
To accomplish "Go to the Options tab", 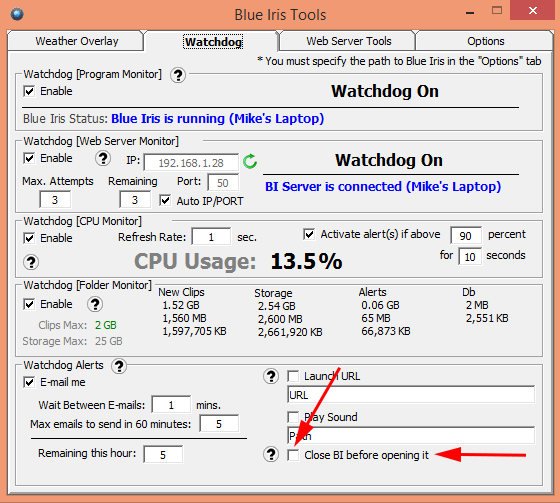I will tap(486, 41).
